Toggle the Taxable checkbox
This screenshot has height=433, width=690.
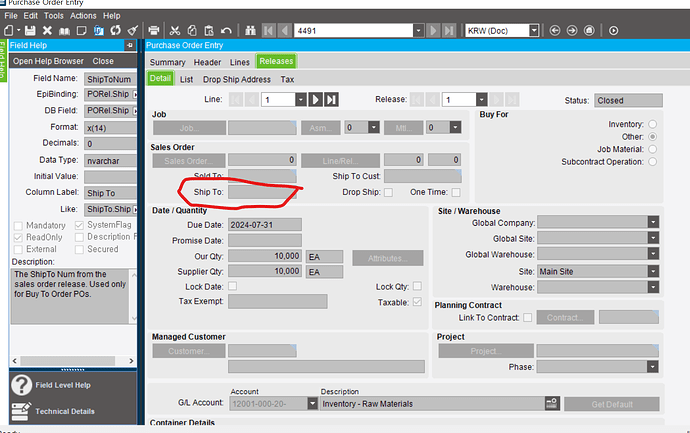(417, 302)
